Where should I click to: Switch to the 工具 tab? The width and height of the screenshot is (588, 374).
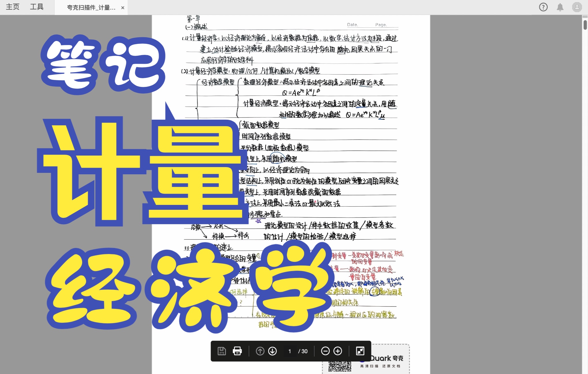click(36, 7)
